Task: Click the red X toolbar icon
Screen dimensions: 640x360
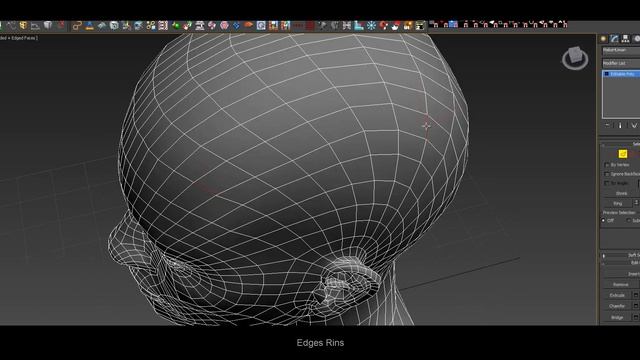Action: [x=60, y=25]
